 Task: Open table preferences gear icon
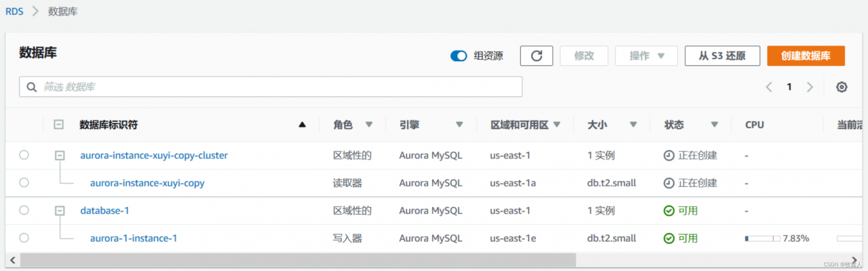pyautogui.click(x=842, y=87)
